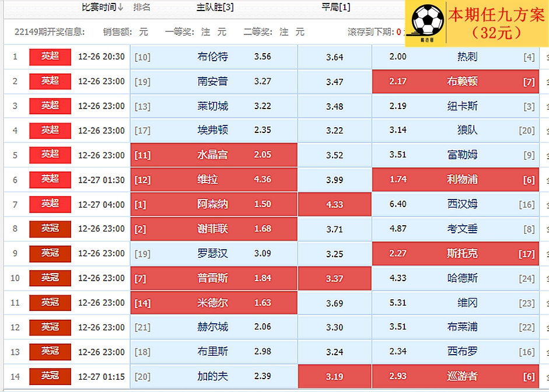Click the 英冠 league badge in row 9
549x392 pixels.
point(50,253)
